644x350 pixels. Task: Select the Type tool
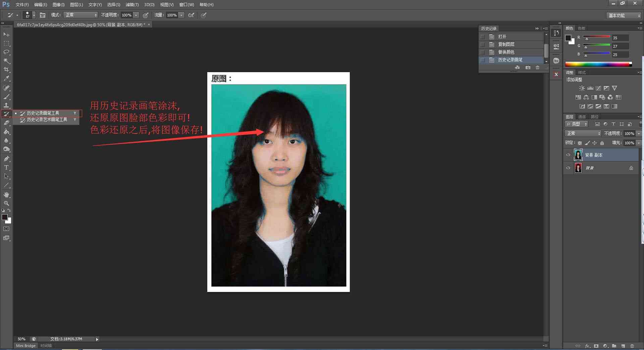pyautogui.click(x=6, y=167)
